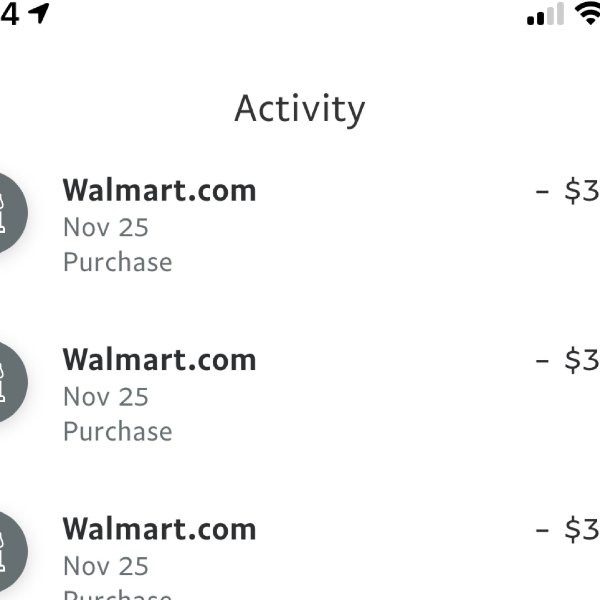View the top transaction's dollar amount

point(567,191)
